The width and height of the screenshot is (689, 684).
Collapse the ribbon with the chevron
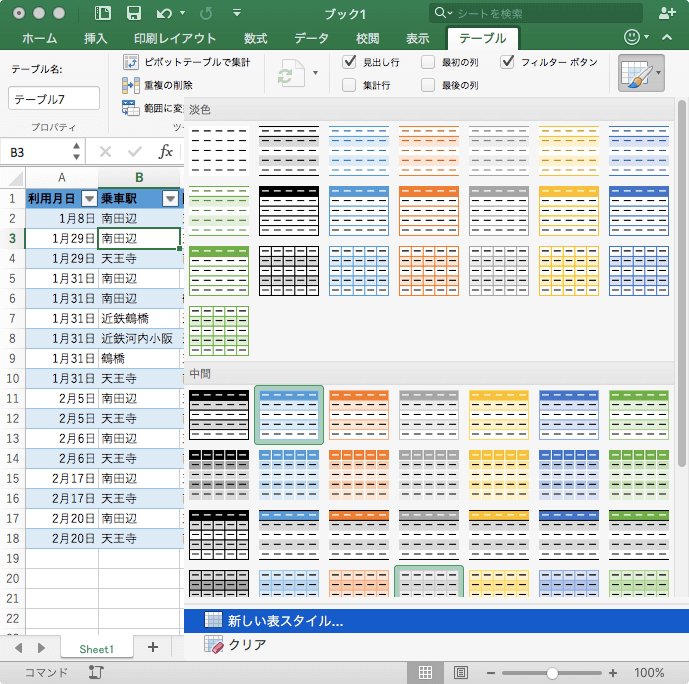667,37
